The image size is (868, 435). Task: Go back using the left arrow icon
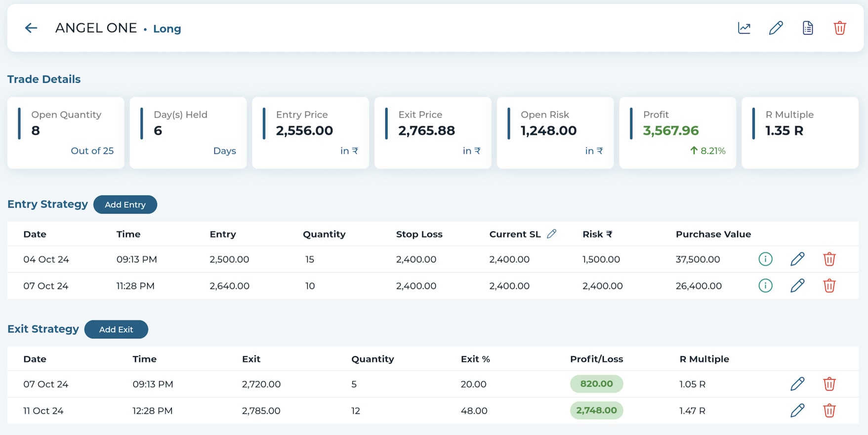click(x=31, y=28)
